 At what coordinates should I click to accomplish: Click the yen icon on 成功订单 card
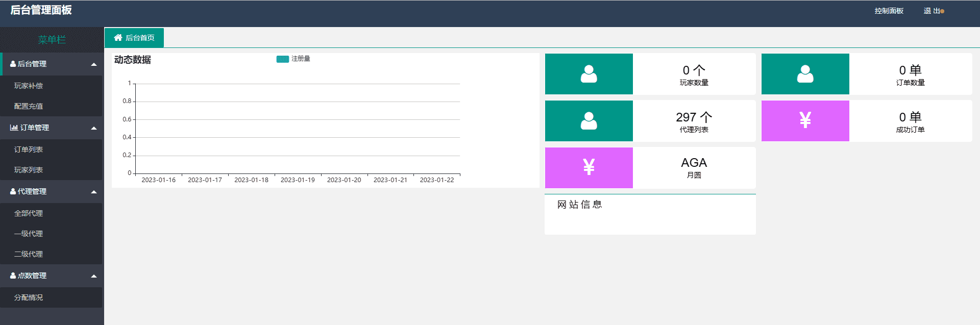[x=805, y=120]
